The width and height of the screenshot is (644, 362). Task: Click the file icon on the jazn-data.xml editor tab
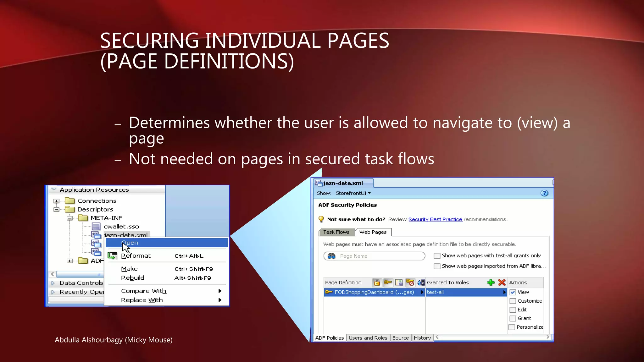click(x=319, y=183)
